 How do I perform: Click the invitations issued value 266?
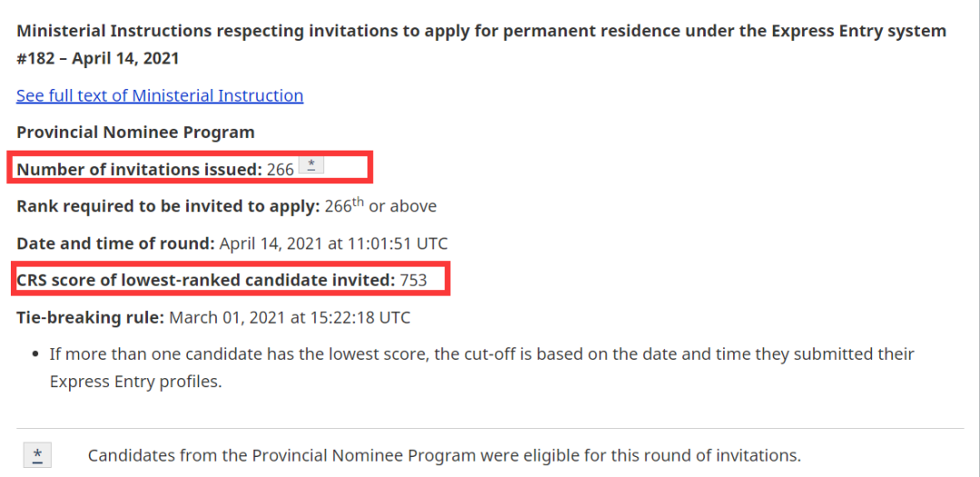click(280, 169)
